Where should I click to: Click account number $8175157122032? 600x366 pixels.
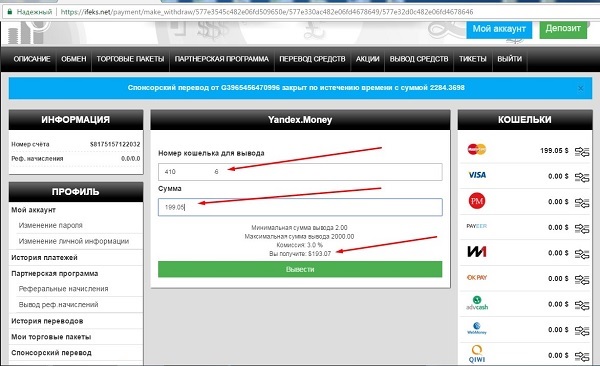pos(115,144)
